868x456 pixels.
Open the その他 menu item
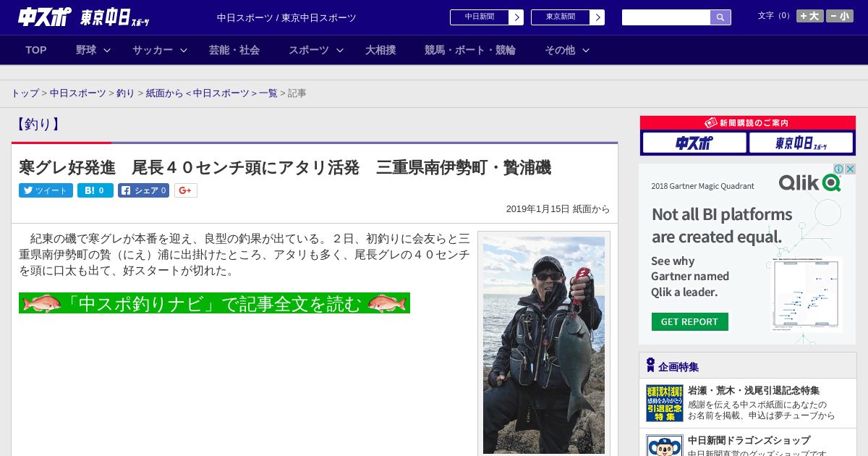[x=560, y=50]
